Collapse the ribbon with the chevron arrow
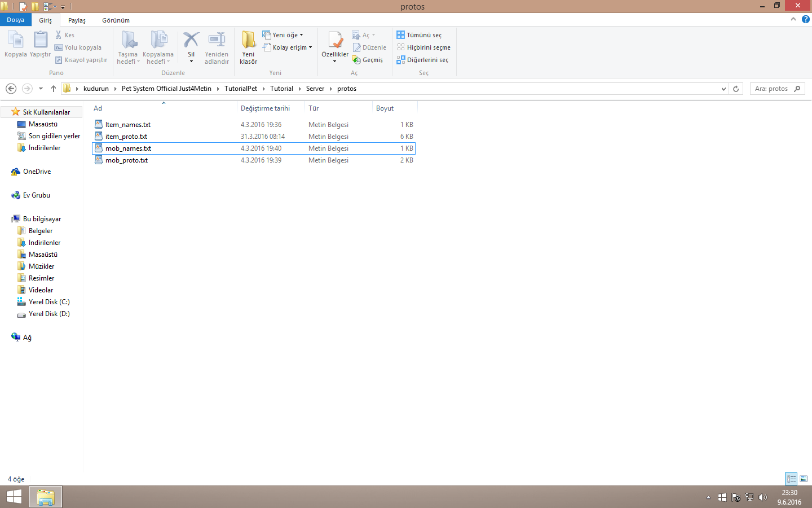 [x=793, y=19]
